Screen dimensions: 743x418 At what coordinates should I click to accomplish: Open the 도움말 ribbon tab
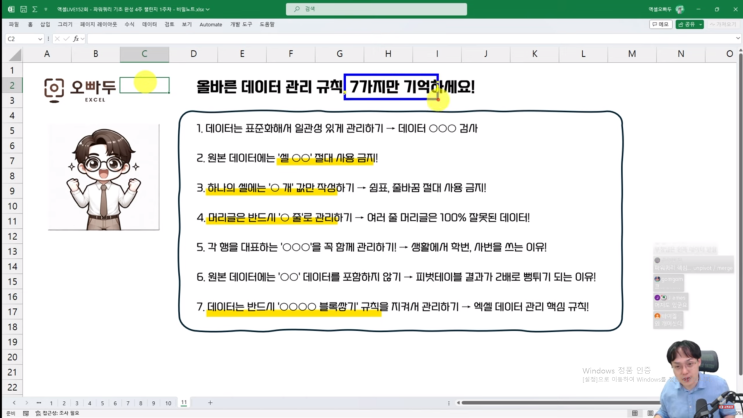click(267, 24)
